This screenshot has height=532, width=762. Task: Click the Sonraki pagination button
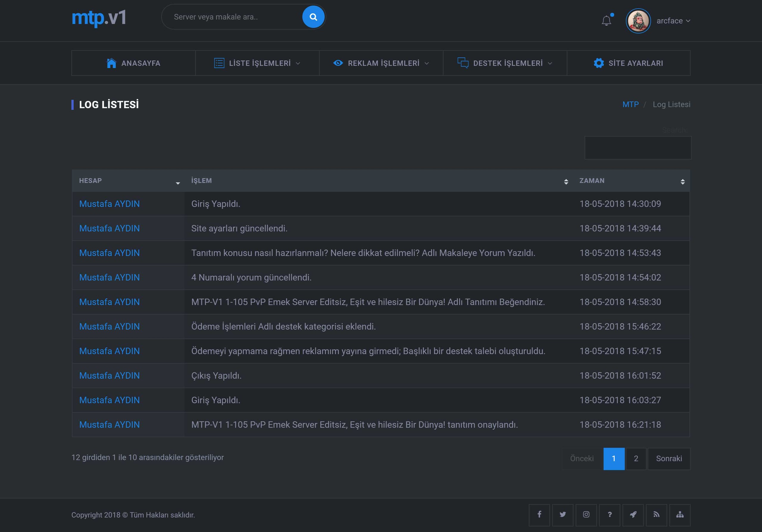669,459
